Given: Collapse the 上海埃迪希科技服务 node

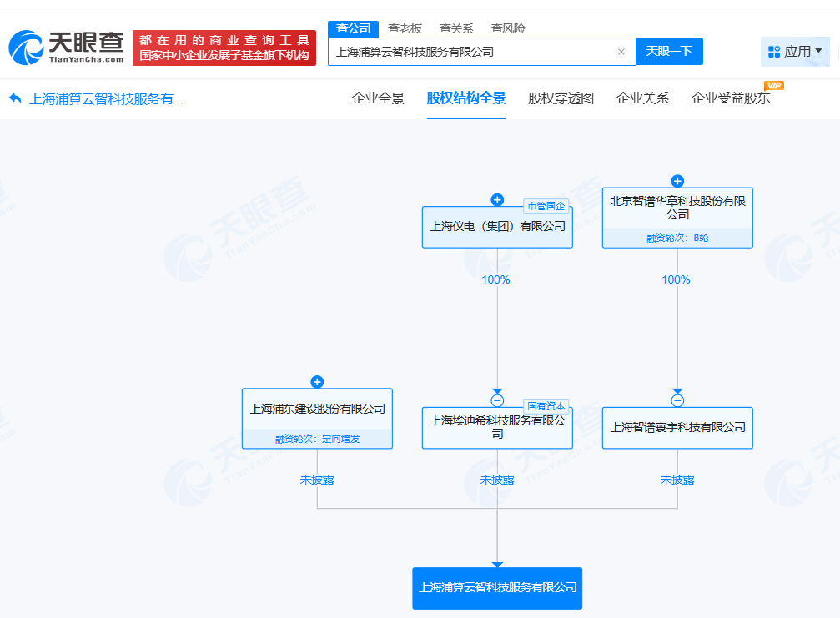Looking at the screenshot, I should point(497,401).
